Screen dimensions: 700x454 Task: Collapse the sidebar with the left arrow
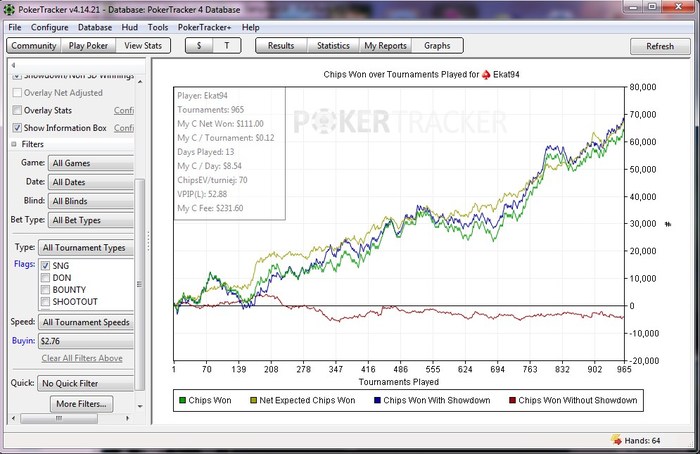click(x=13, y=65)
